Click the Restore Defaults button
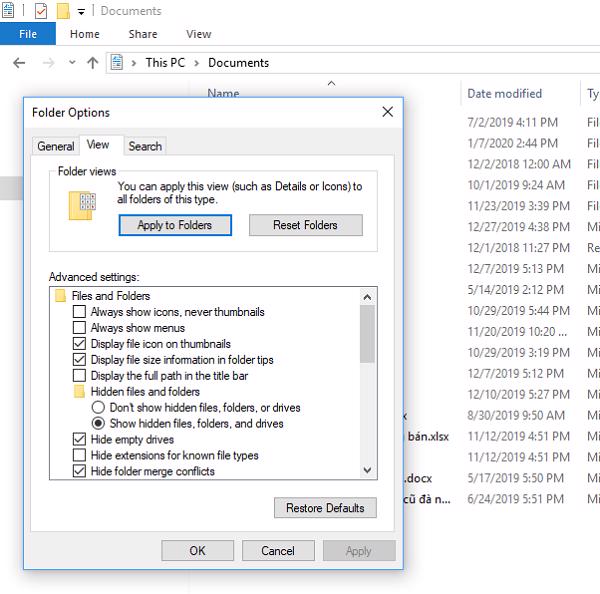The height and width of the screenshot is (594, 600). 325,508
